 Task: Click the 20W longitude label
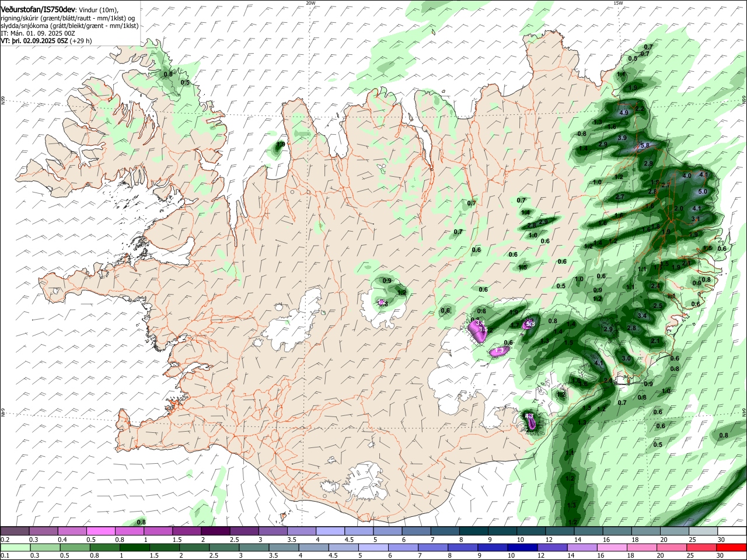310,3
